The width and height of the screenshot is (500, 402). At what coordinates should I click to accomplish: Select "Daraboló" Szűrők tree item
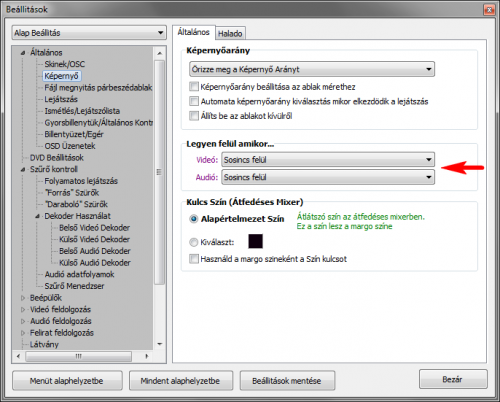click(x=76, y=204)
